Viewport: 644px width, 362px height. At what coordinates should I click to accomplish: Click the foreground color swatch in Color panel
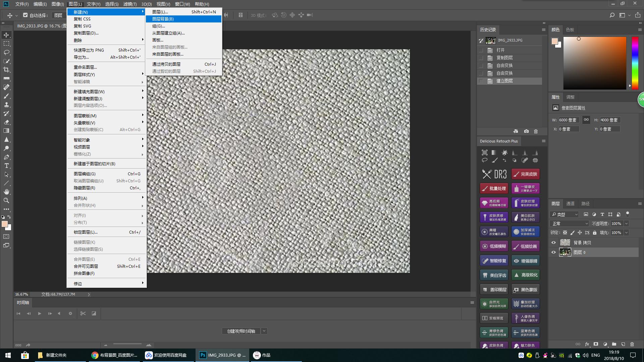pyautogui.click(x=554, y=41)
